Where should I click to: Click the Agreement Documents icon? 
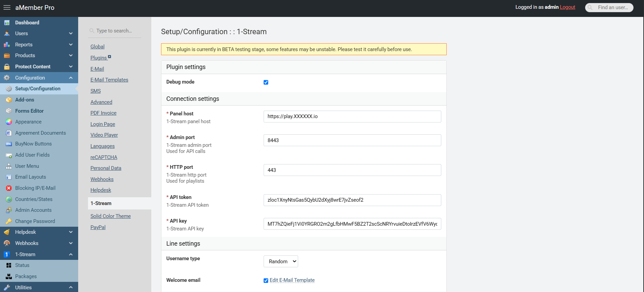click(x=9, y=133)
